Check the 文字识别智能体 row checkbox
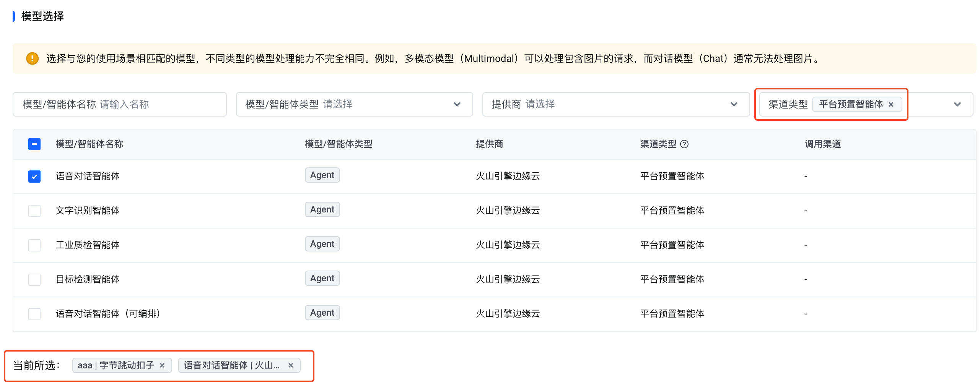The image size is (980, 389). (34, 211)
